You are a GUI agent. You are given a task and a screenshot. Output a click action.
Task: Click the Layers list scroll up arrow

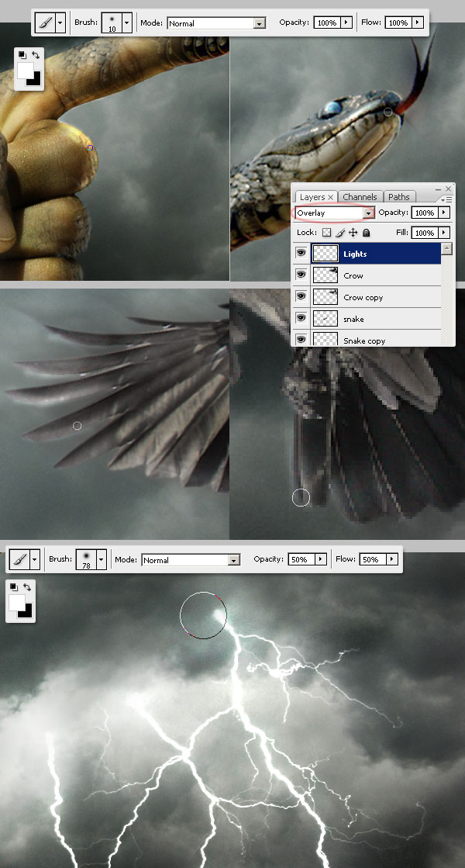447,248
